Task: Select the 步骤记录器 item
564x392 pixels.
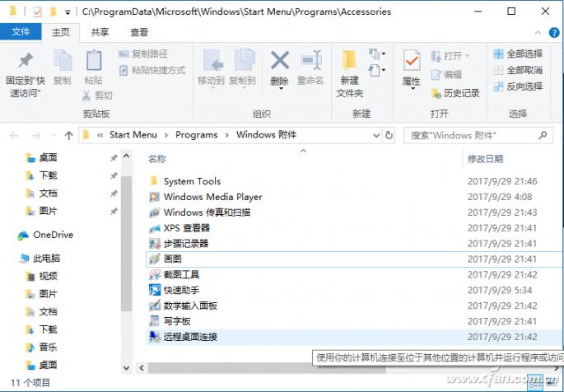Action: tap(354, 244)
